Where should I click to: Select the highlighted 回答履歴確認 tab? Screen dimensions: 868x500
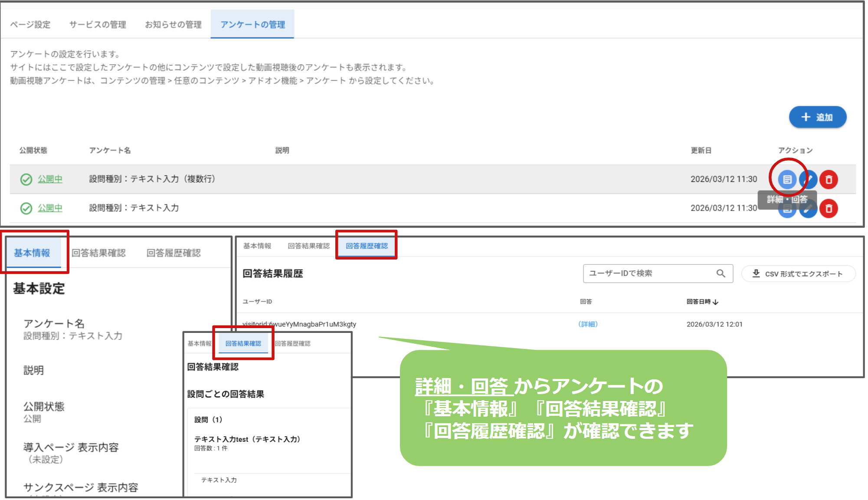pos(367,246)
